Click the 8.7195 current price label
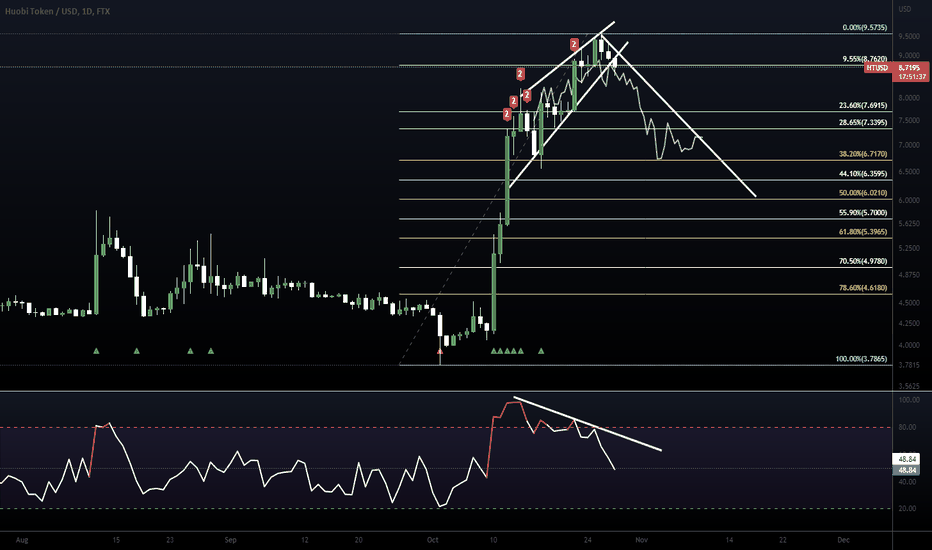Viewport: 932px width, 550px height. (x=909, y=68)
